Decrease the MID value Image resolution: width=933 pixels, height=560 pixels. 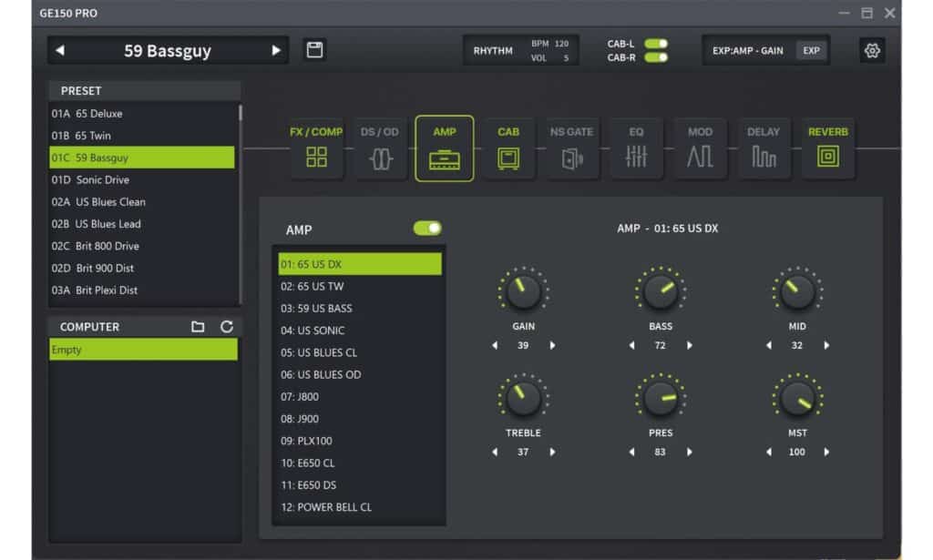(768, 345)
